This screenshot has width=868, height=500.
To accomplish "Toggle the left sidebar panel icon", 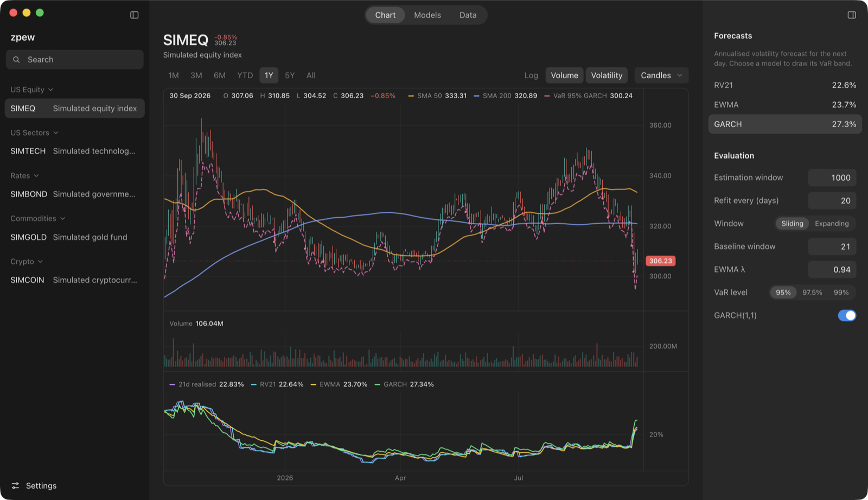I will pos(135,15).
